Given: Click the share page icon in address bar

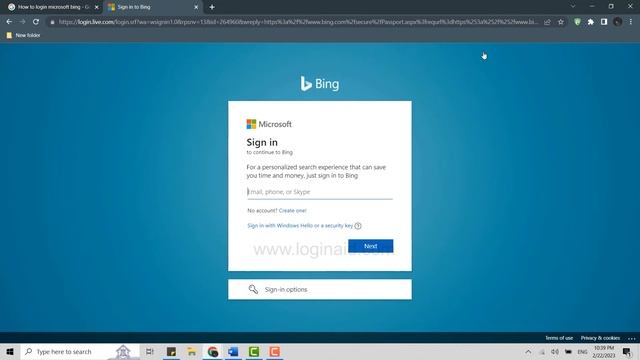Looking at the screenshot, I should [x=547, y=22].
